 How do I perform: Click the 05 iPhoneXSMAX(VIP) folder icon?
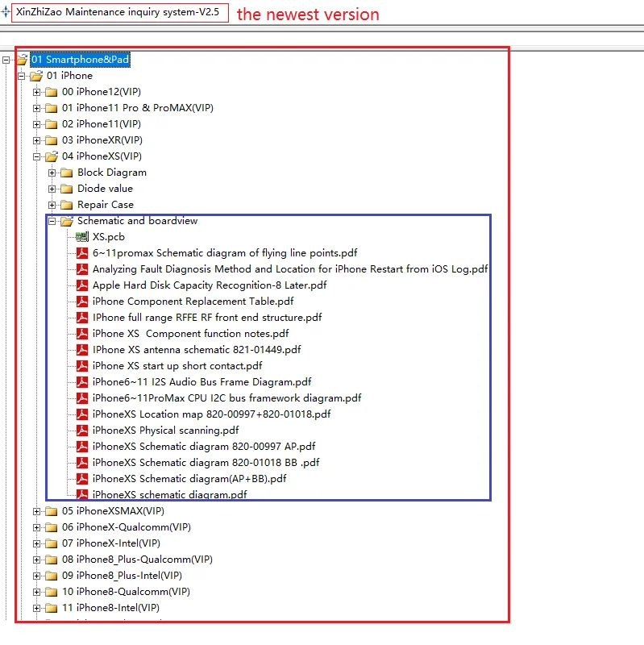[x=51, y=511]
